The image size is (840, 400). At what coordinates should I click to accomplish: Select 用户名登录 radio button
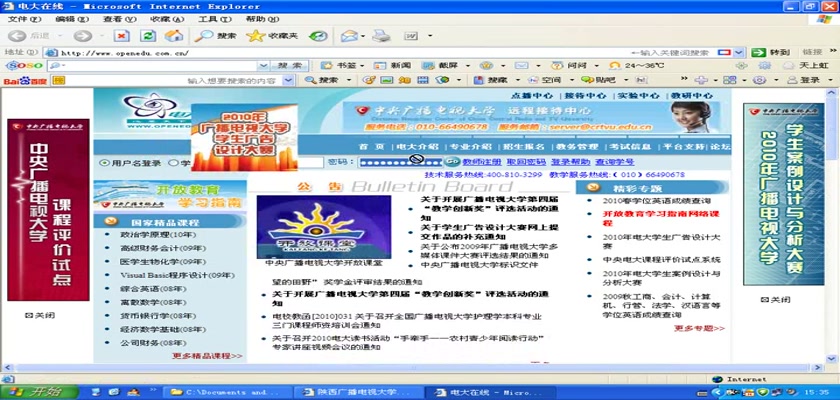[x=103, y=163]
